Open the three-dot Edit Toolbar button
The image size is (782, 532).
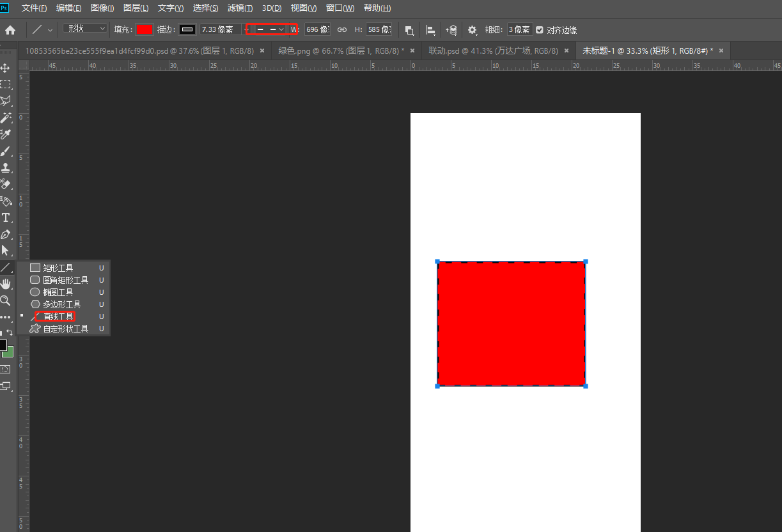pos(6,317)
